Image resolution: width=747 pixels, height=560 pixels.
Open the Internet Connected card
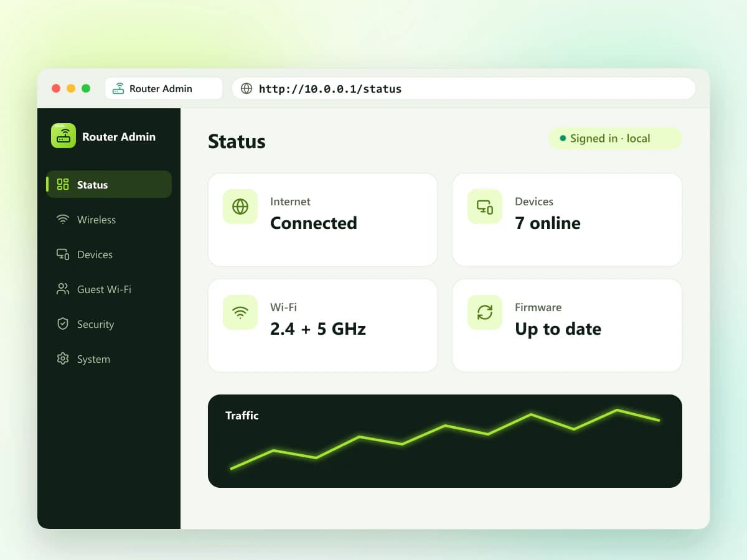click(x=322, y=220)
